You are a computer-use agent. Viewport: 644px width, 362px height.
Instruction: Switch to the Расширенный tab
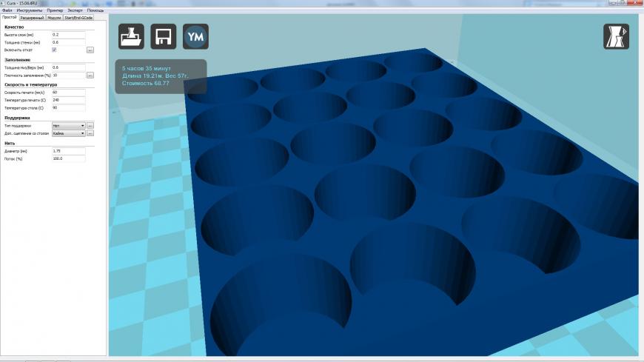[x=32, y=18]
